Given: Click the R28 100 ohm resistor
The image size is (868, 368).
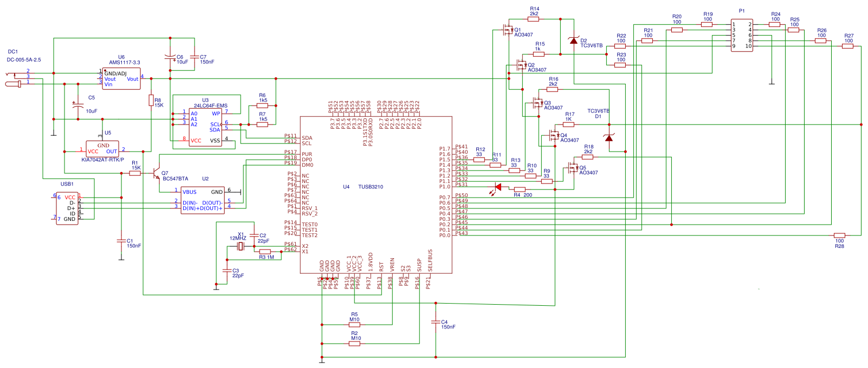Looking at the screenshot, I should (839, 235).
